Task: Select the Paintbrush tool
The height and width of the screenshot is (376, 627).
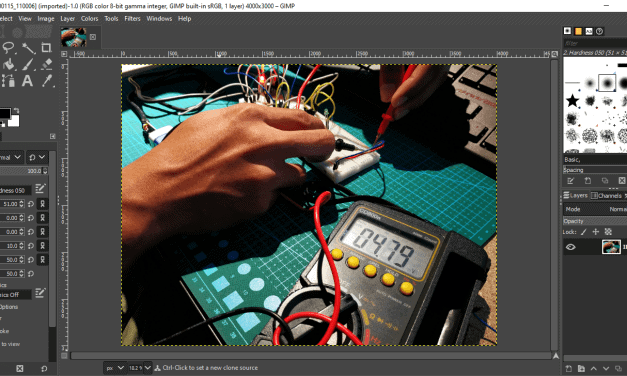Action: click(x=28, y=64)
